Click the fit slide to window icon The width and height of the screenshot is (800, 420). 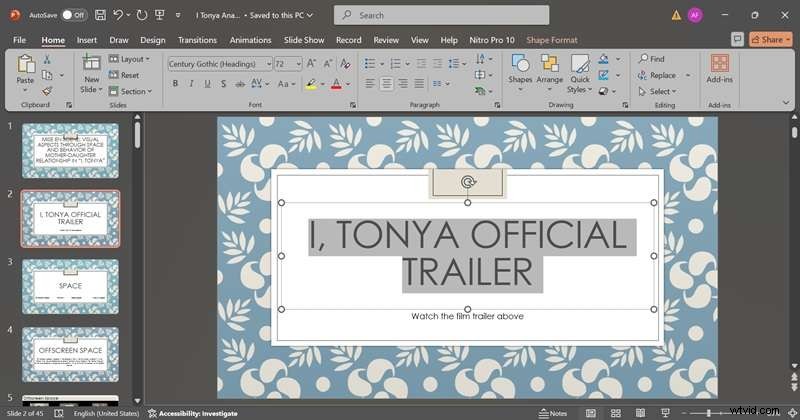coord(792,413)
